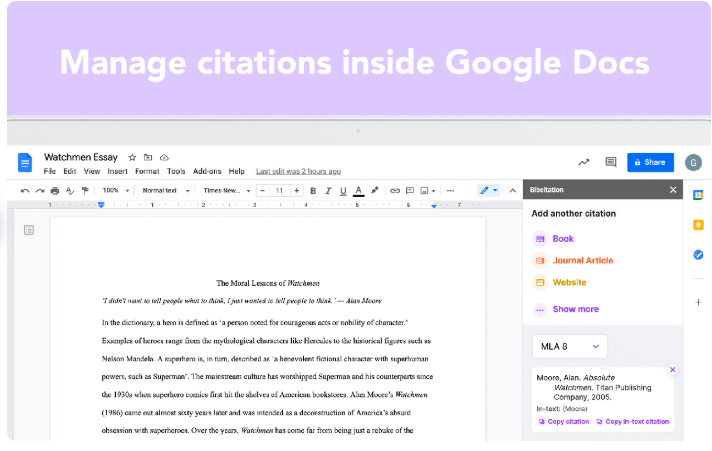Image resolution: width=712 pixels, height=451 pixels.
Task: Open the Add-ons menu
Action: tap(207, 171)
